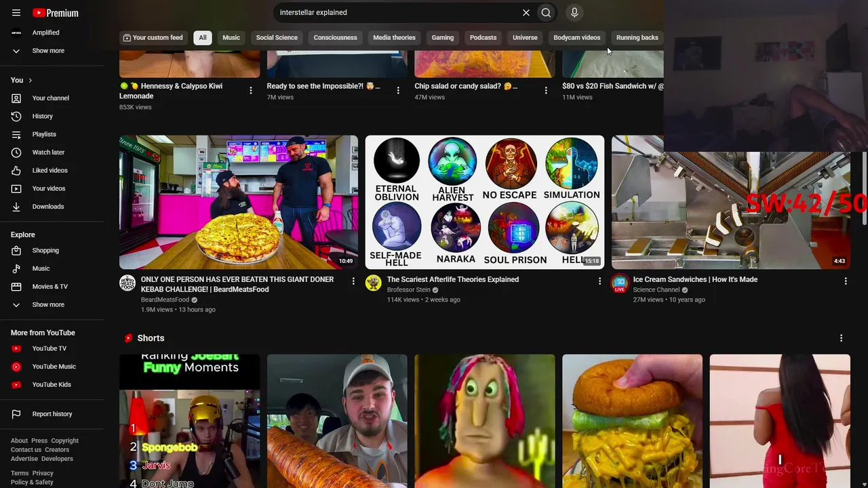The height and width of the screenshot is (488, 868).
Task: Open the Shopping bag icon
Action: 16,251
